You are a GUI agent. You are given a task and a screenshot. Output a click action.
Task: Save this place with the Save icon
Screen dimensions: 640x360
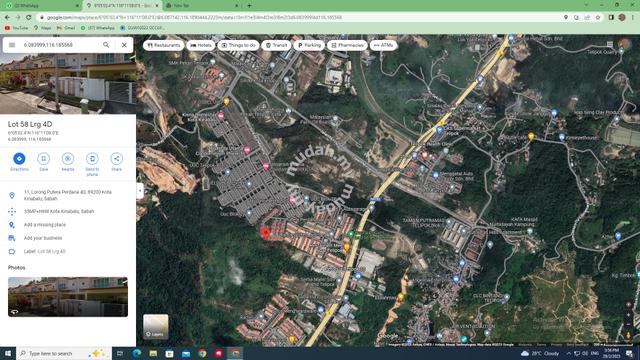[x=43, y=159]
